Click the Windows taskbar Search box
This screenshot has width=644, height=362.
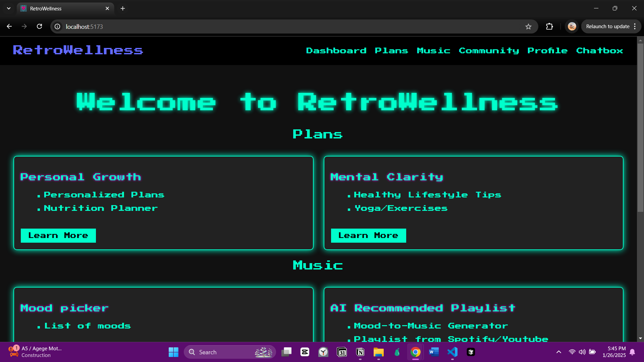tap(221, 352)
